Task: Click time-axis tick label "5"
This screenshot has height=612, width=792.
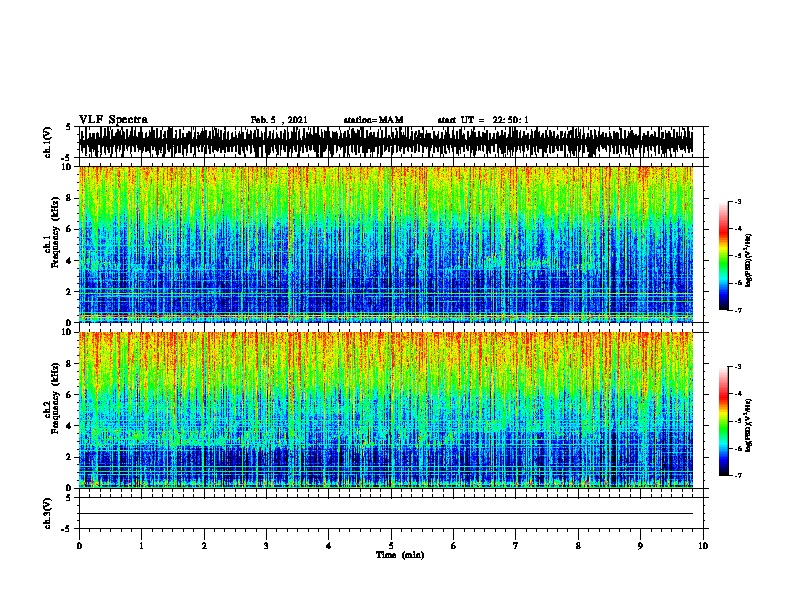Action: (391, 546)
